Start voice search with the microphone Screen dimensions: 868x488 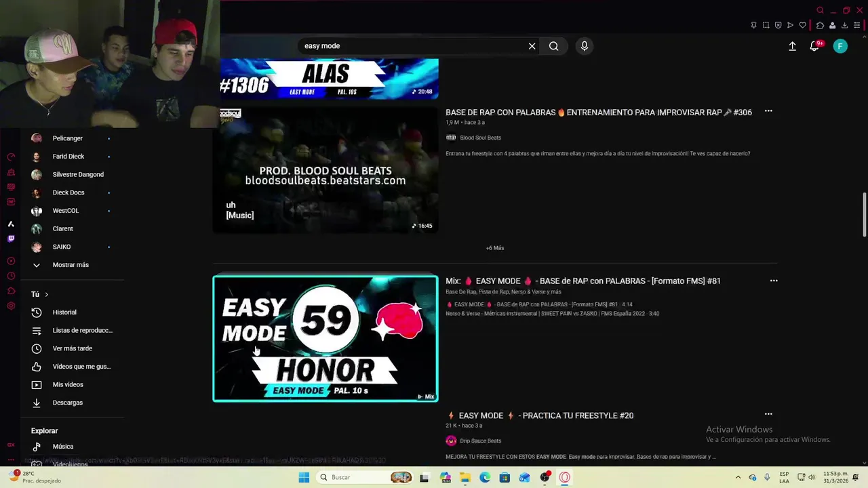point(585,46)
